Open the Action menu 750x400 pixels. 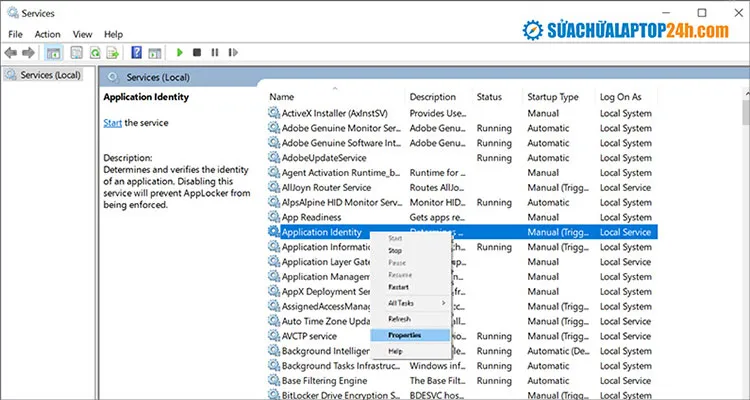pos(47,34)
